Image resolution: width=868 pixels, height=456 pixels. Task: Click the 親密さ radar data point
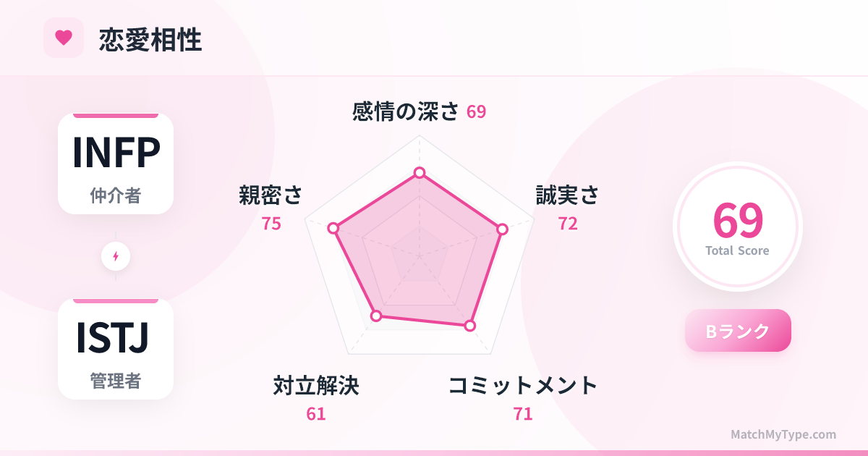333,228
